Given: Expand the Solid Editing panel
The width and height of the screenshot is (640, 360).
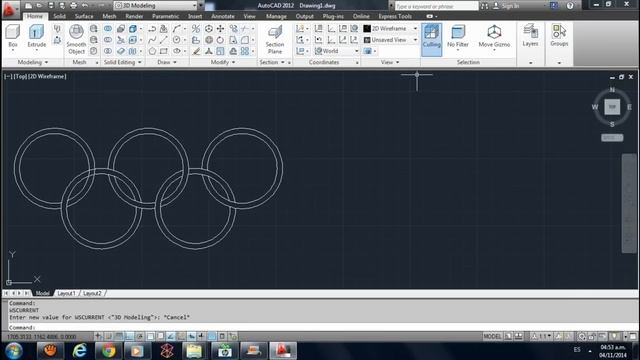Looking at the screenshot, I should [122, 62].
